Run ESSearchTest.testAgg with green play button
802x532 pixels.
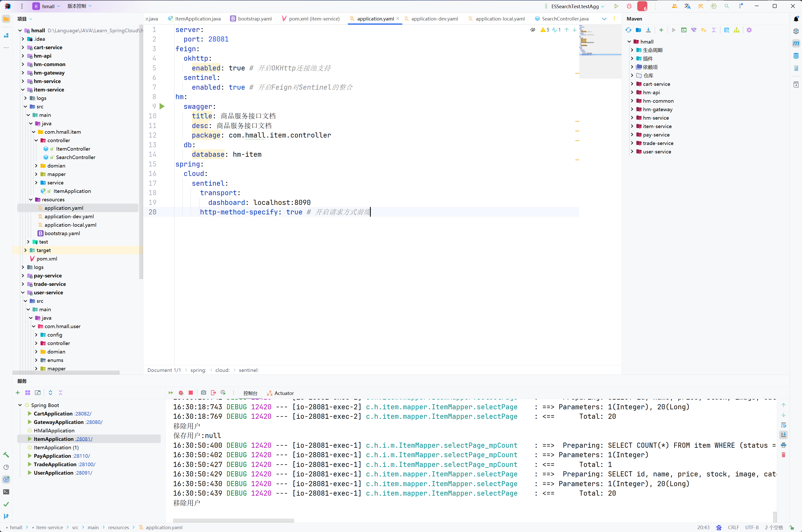(x=616, y=6)
